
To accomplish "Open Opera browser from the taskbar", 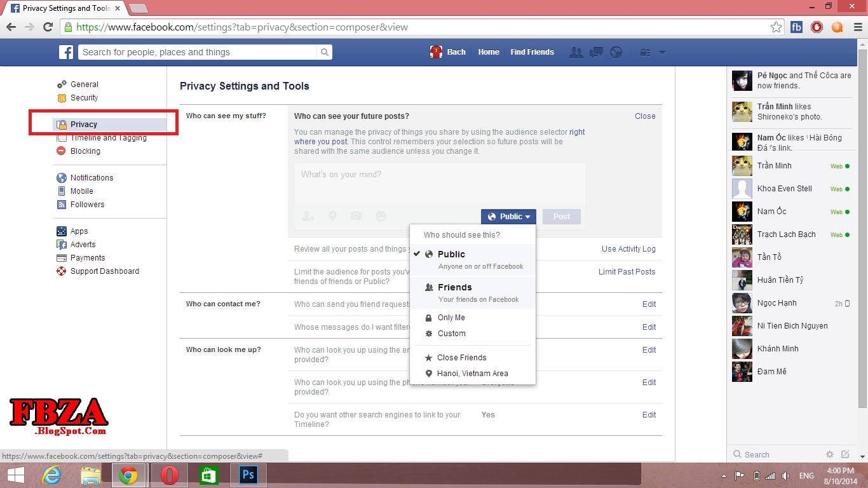I will 169,475.
